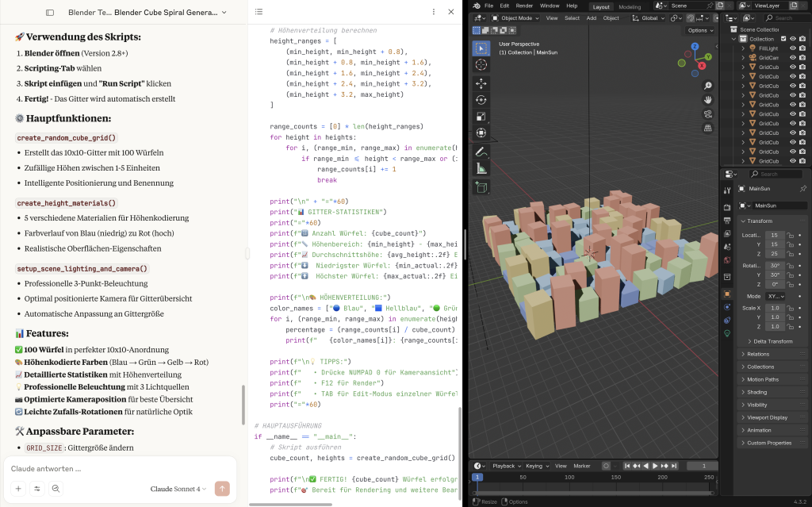Switch perspective/orthographic with grid icon
Image resolution: width=812 pixels, height=507 pixels.
[x=708, y=128]
